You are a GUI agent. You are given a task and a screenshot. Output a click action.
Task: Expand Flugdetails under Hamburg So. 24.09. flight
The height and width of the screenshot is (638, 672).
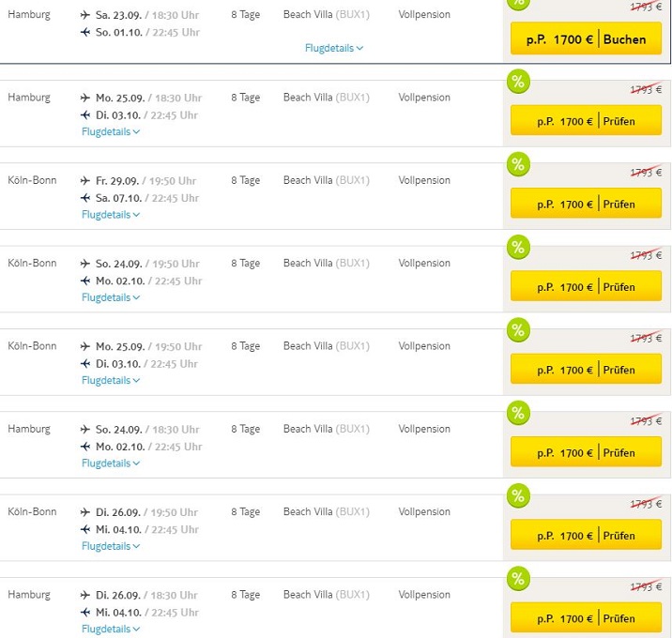[110, 463]
